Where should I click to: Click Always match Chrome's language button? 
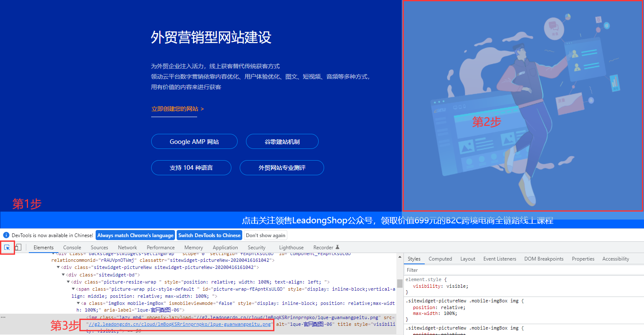[x=135, y=235]
